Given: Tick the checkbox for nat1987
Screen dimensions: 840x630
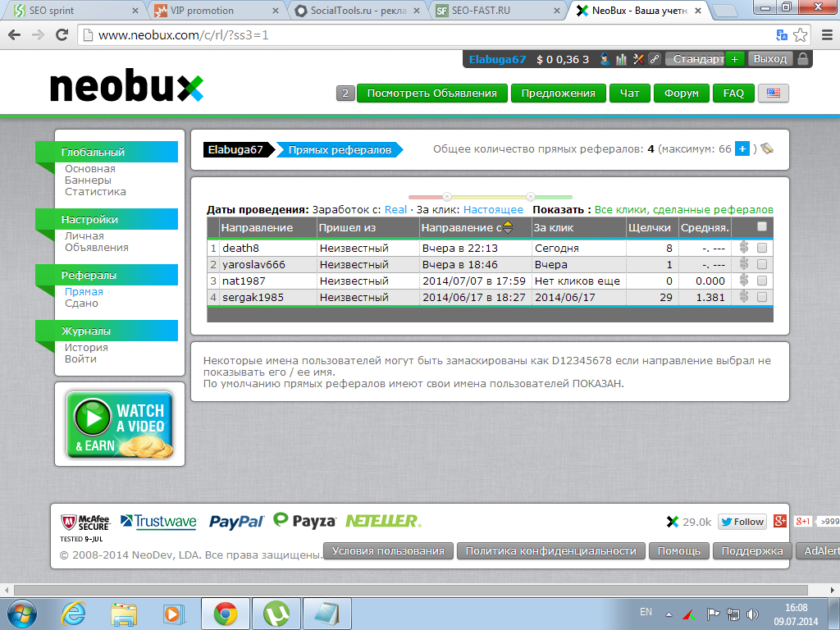Looking at the screenshot, I should [762, 281].
